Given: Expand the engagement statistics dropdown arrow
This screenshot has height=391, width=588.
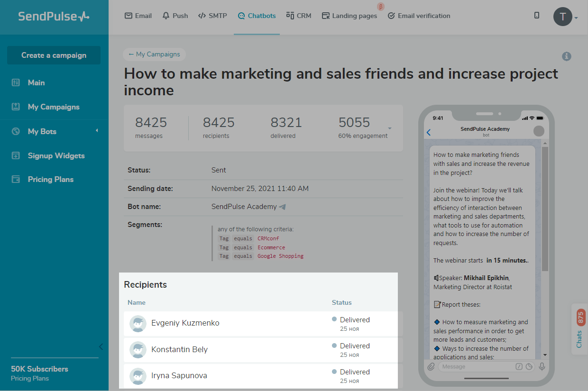Looking at the screenshot, I should (390, 128).
